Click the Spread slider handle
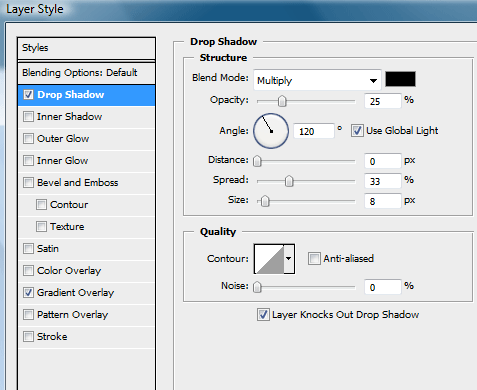 tap(289, 181)
